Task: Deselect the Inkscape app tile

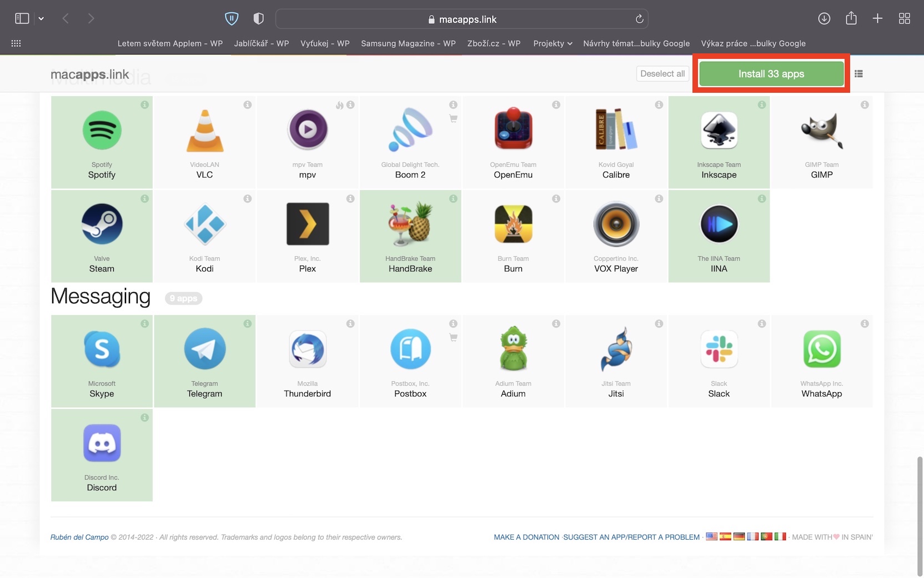Action: [719, 142]
